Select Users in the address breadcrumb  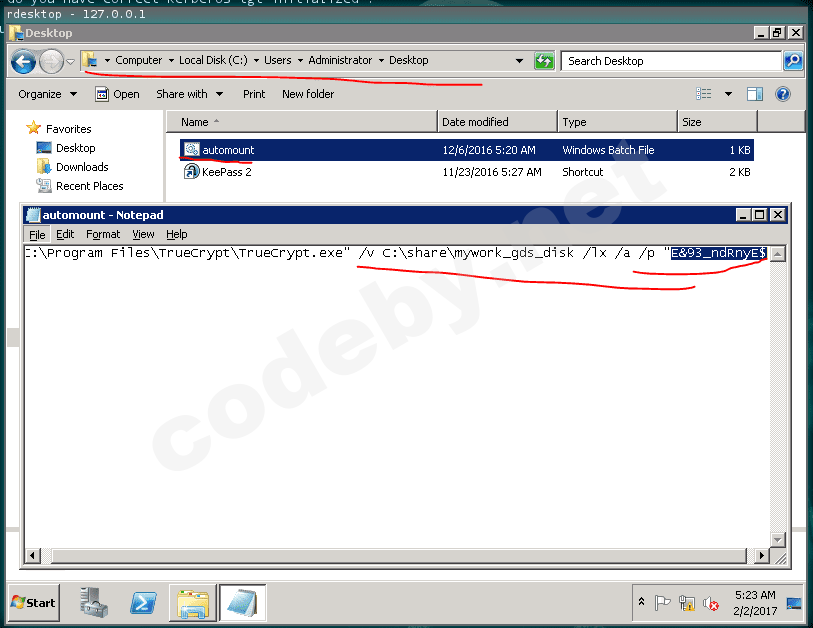coord(277,60)
